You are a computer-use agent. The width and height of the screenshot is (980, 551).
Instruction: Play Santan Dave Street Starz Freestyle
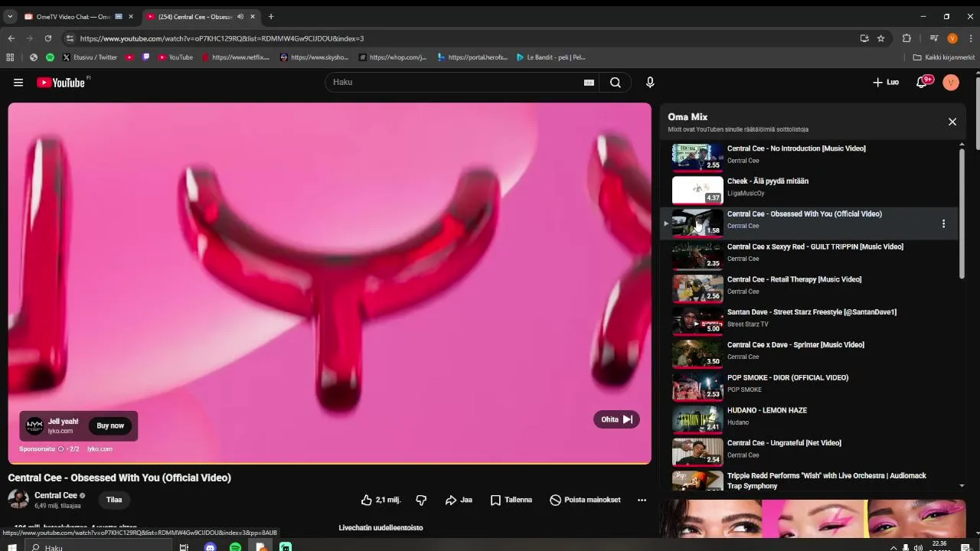(809, 322)
